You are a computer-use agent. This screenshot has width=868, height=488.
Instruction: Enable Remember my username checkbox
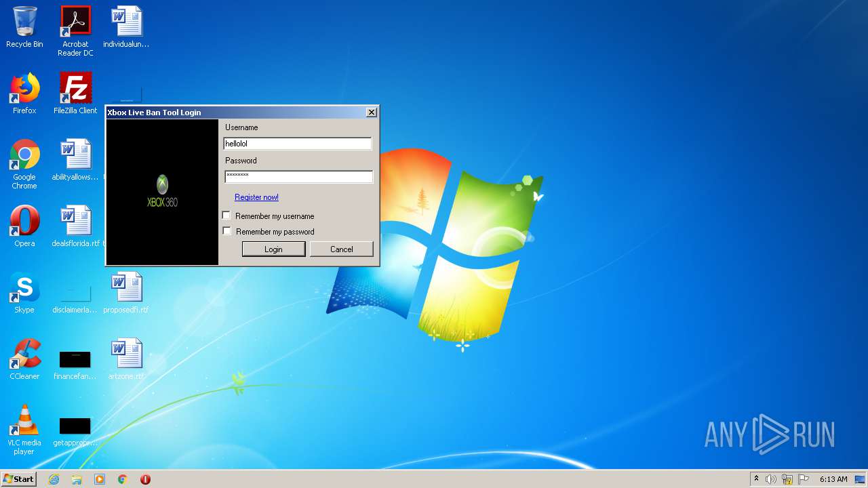click(226, 216)
